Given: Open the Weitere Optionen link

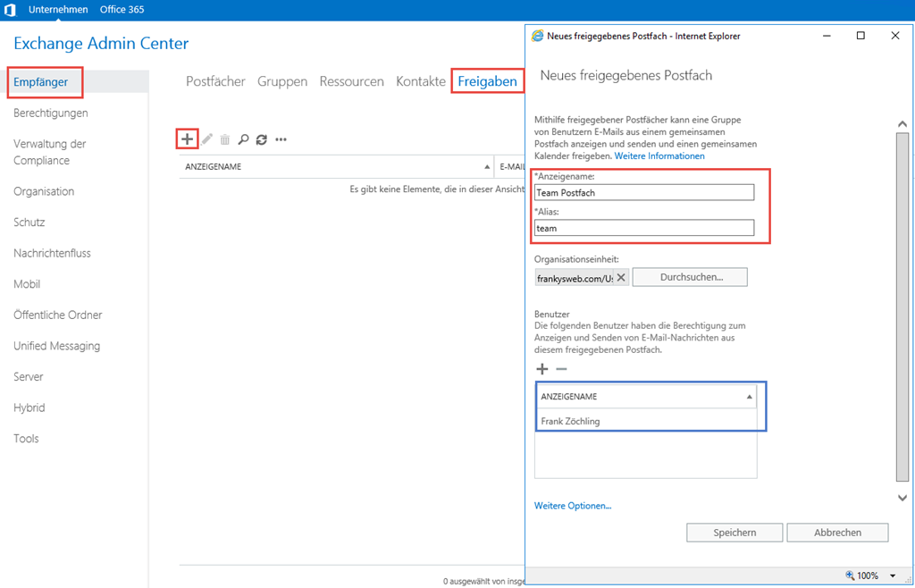Looking at the screenshot, I should point(573,506).
